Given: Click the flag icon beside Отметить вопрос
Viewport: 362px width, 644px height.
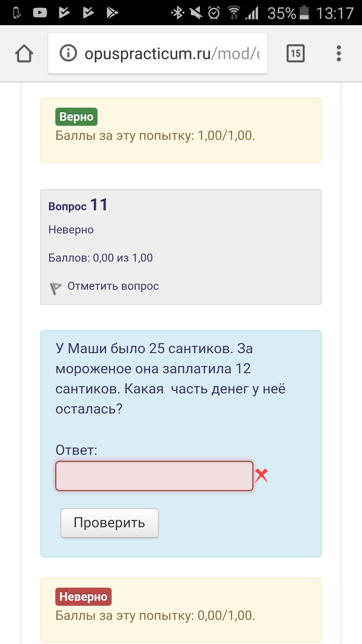Looking at the screenshot, I should coord(55,288).
